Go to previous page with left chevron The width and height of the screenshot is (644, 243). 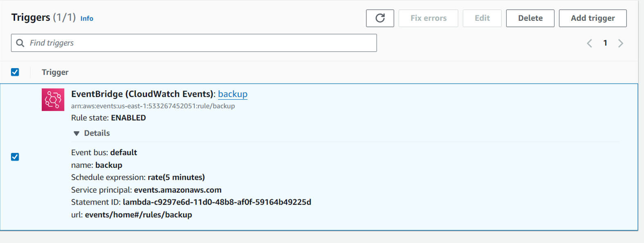[590, 43]
